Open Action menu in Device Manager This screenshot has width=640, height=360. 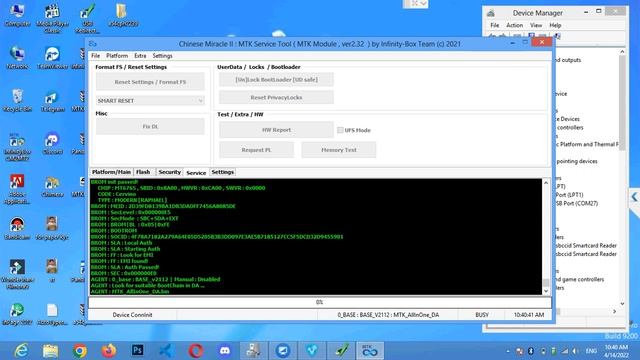(514, 25)
